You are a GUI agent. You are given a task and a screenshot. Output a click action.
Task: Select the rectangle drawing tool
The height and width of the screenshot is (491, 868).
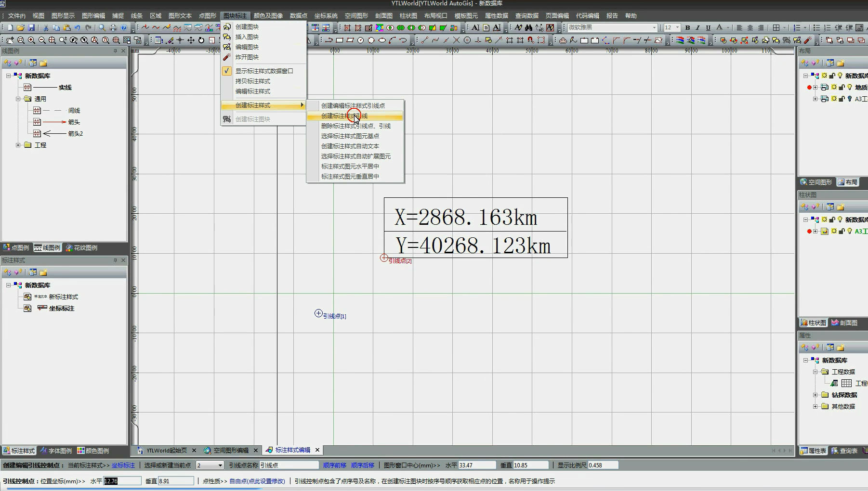click(340, 40)
